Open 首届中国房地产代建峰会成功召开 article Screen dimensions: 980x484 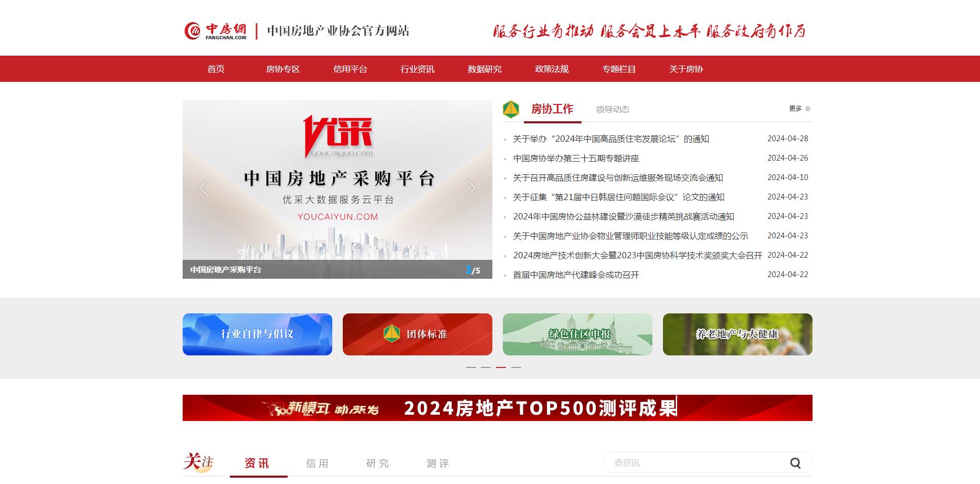point(576,275)
